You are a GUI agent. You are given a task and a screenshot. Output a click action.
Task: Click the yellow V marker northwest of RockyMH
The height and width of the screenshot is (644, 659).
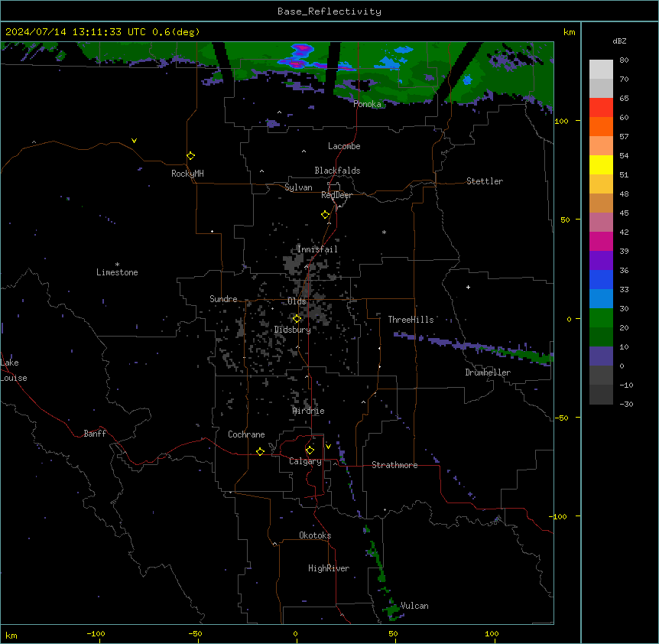pyautogui.click(x=134, y=141)
